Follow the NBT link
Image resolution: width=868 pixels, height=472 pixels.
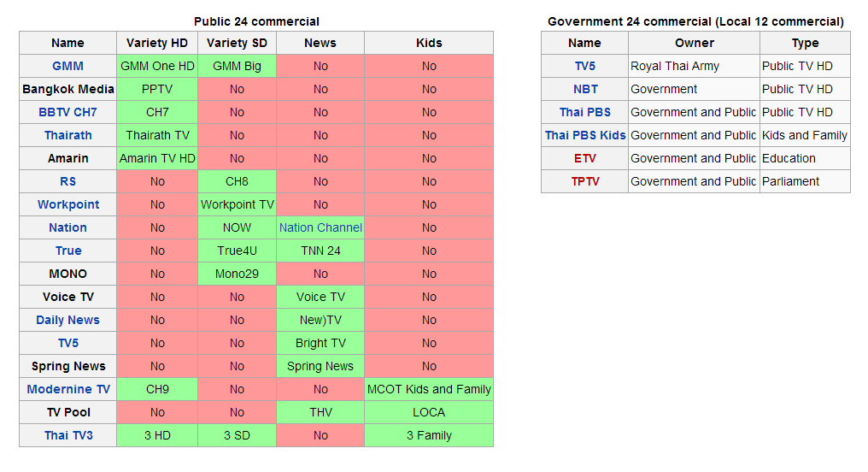click(x=585, y=89)
